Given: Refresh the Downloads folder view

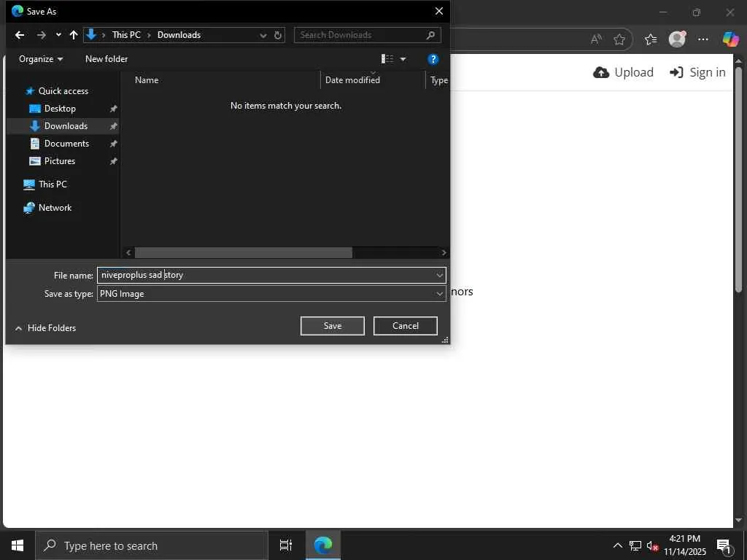Looking at the screenshot, I should coord(278,35).
